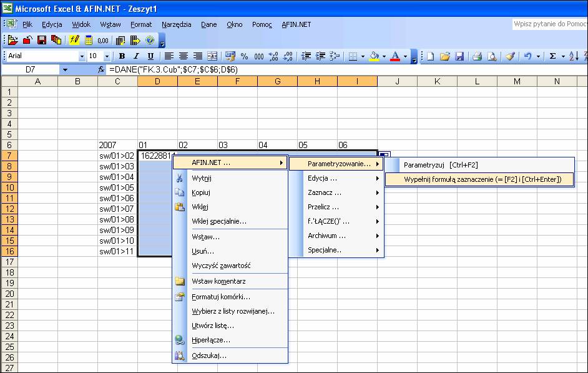Click the Open file icon in standard toolbar
Viewport: 588px width, 373px height.
pyautogui.click(x=445, y=56)
